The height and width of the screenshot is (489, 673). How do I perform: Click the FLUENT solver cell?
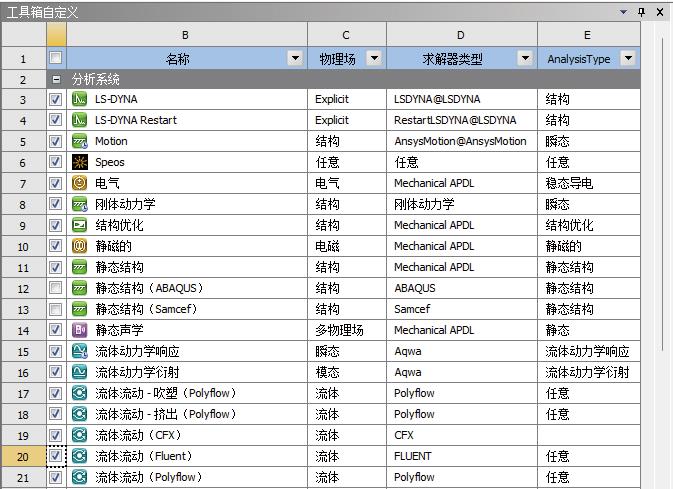pyautogui.click(x=462, y=456)
